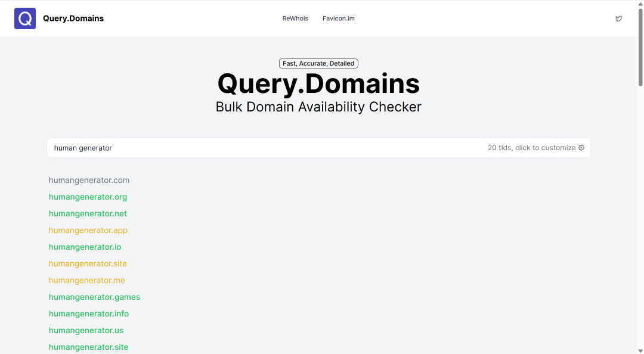
Task: Open the Favicon.im nav link
Action: pyautogui.click(x=339, y=18)
